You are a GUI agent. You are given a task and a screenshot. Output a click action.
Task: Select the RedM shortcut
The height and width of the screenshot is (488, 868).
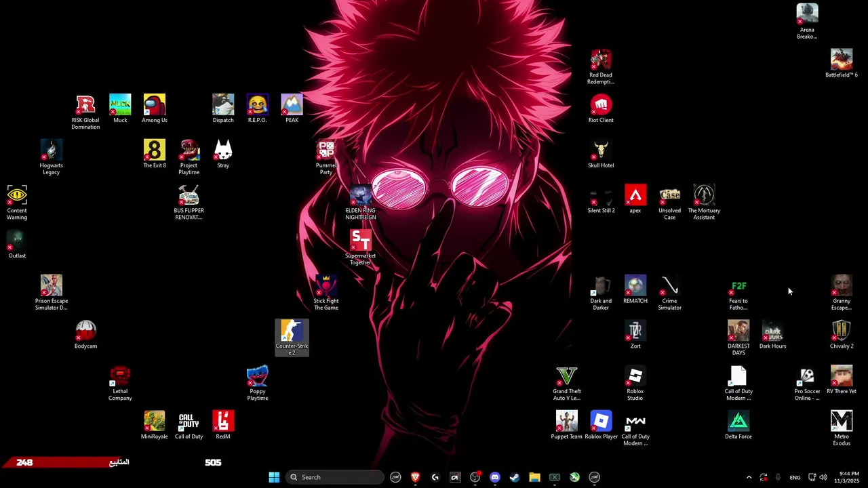(223, 425)
